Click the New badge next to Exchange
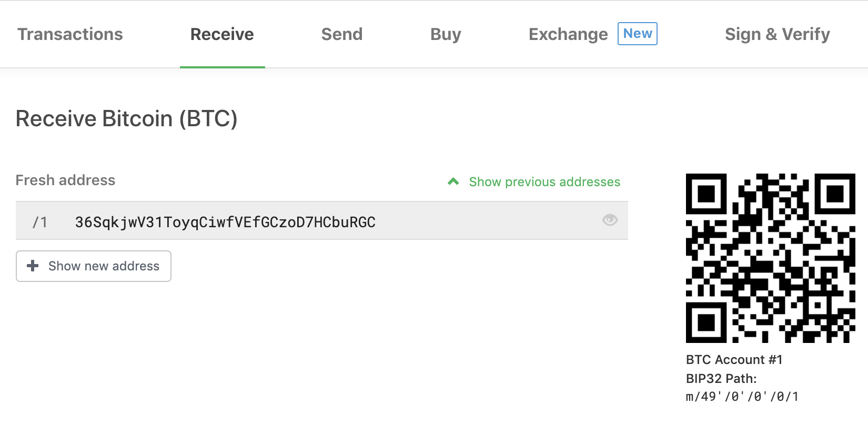This screenshot has width=868, height=445. 638,34
